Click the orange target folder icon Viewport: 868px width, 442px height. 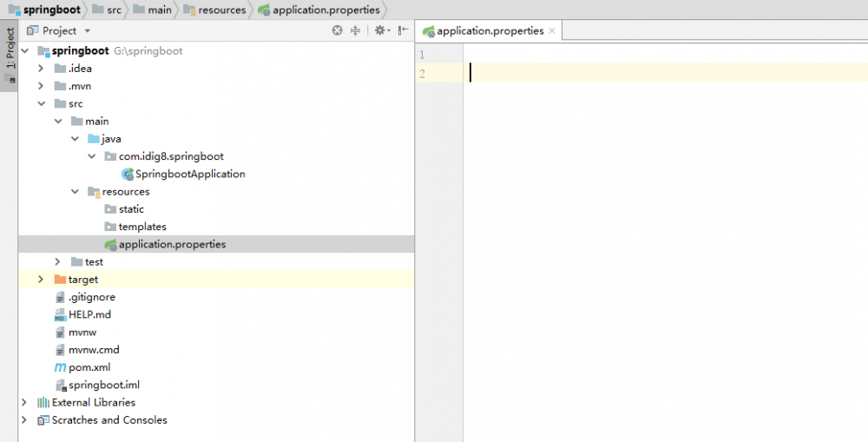click(x=60, y=280)
